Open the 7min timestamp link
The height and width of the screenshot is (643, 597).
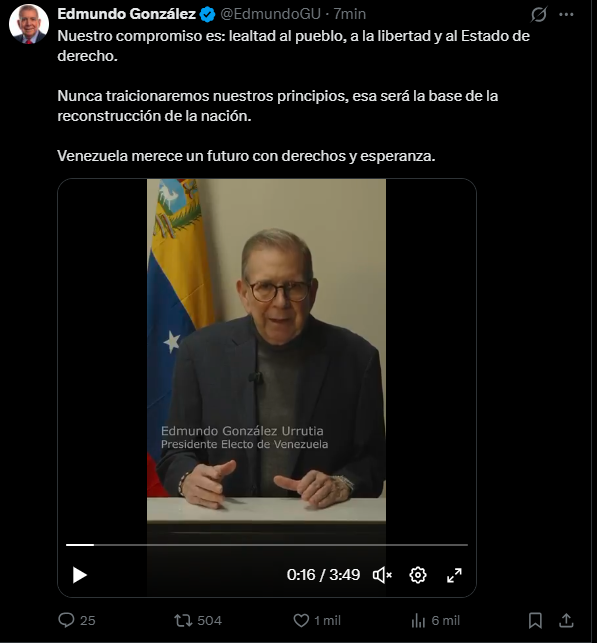(349, 14)
